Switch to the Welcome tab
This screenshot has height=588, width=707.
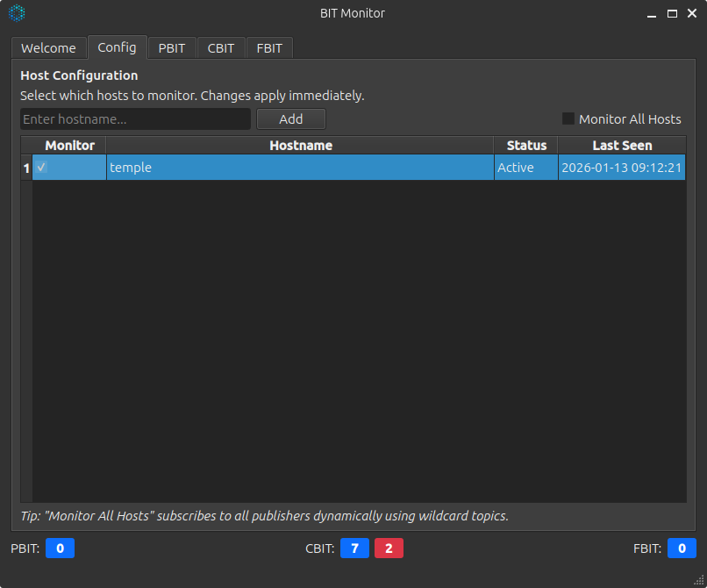click(x=48, y=47)
